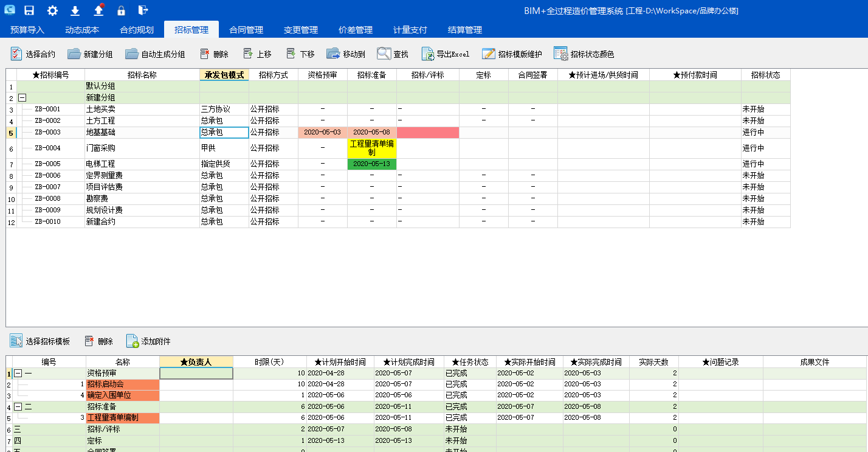The height and width of the screenshot is (452, 868).
Task: Click orange 工程里清单编制 task name cell
Action: (122, 418)
